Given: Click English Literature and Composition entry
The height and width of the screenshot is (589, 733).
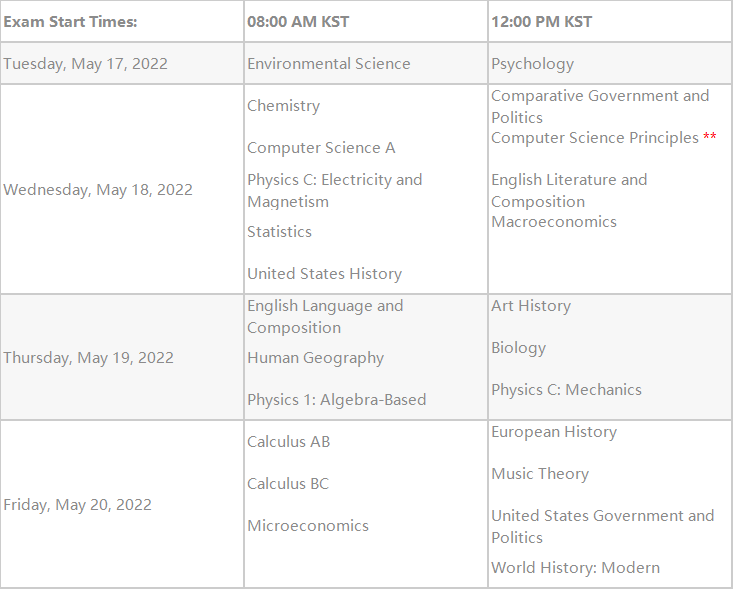Looking at the screenshot, I should click(569, 191).
